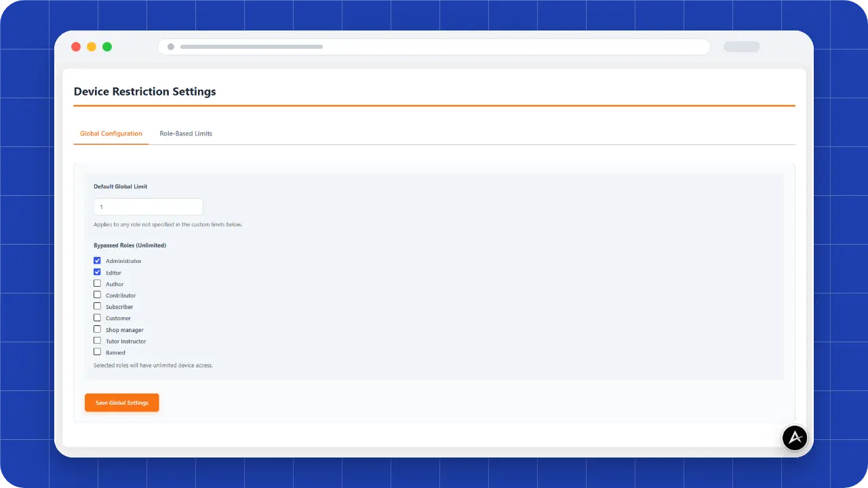The height and width of the screenshot is (488, 868).
Task: Click the browser address bar
Action: tap(434, 47)
